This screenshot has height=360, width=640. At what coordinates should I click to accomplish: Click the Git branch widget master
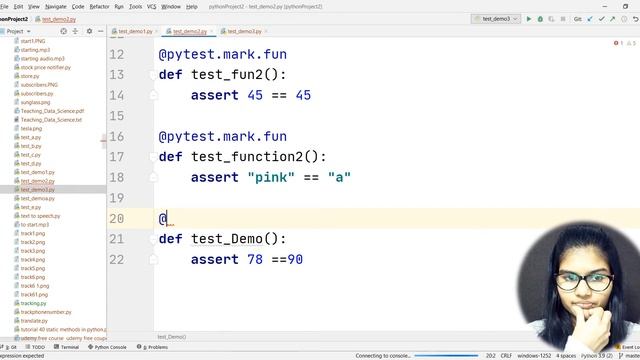coord(629,356)
